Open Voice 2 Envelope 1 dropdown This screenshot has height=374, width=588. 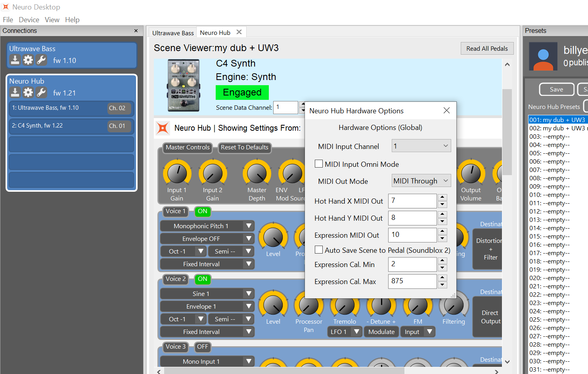coord(207,306)
